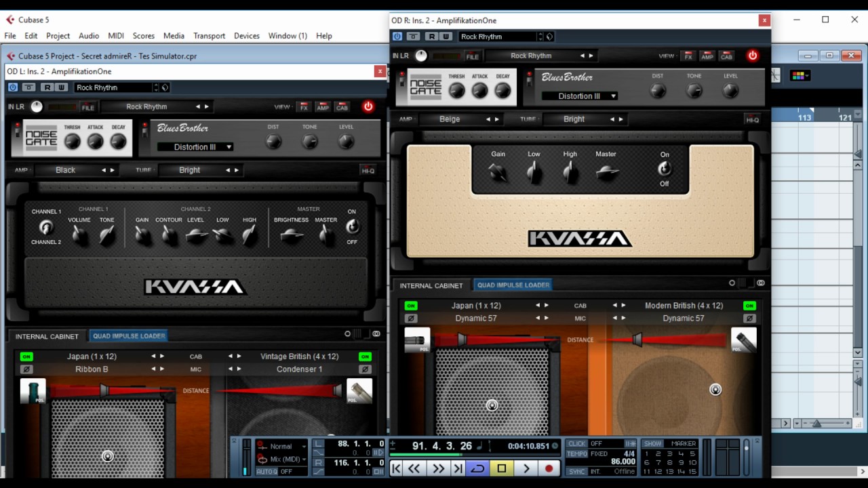Viewport: 868px width, 488px height.
Task: Adjust the right mic distance slider in OD R cabinet
Action: click(637, 339)
